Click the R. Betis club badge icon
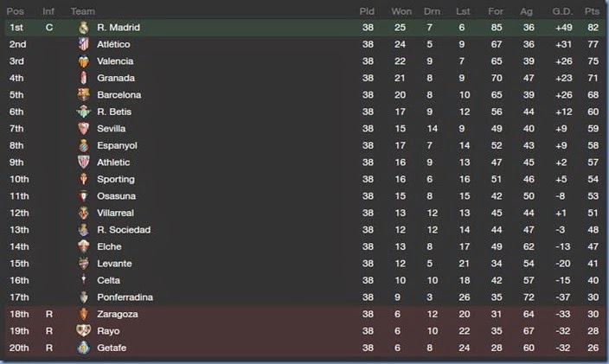This screenshot has height=364, width=609. pos(84,112)
